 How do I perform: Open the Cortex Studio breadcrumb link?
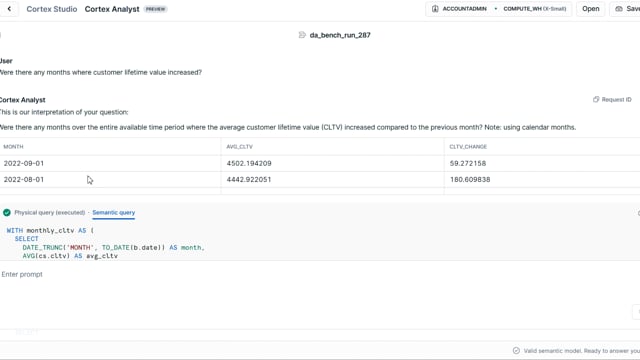tap(52, 9)
